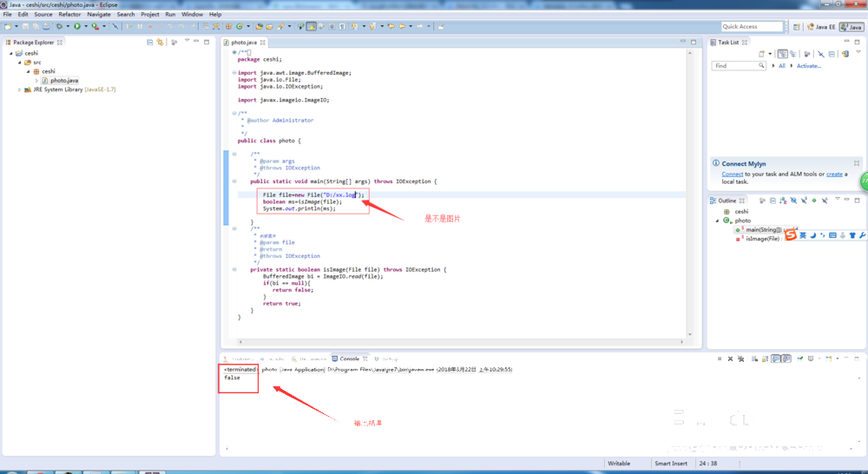The width and height of the screenshot is (868, 474).
Task: Run the program with the green play icon
Action: pyautogui.click(x=77, y=26)
